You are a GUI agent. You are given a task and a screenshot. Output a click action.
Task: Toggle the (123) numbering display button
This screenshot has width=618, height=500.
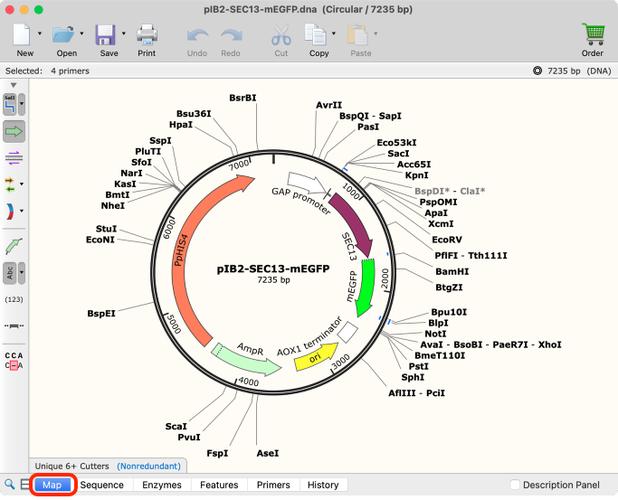tap(14, 299)
